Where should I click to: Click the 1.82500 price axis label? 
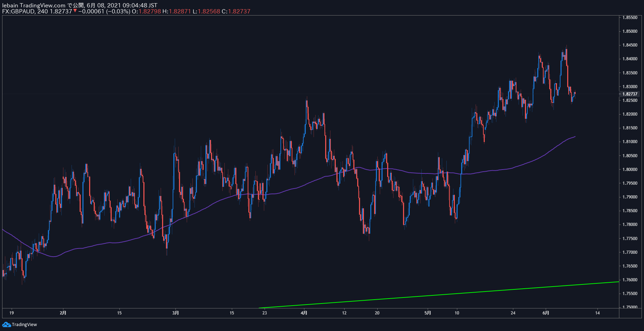[x=630, y=100]
